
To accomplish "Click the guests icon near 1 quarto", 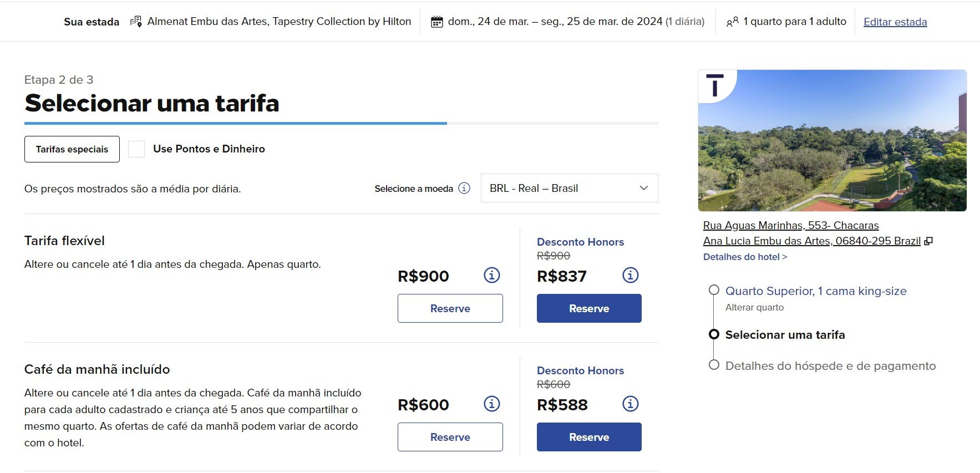I will pos(733,22).
